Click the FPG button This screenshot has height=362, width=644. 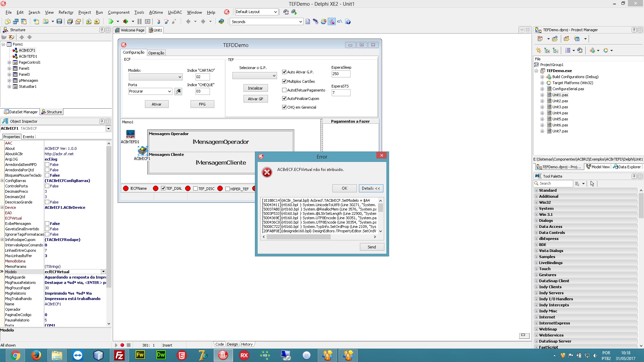[x=202, y=104]
